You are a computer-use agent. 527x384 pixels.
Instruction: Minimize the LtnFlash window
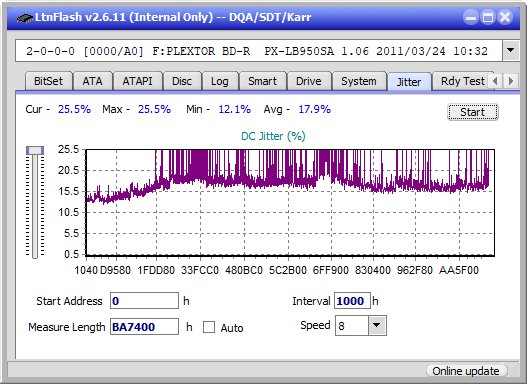pyautogui.click(x=471, y=17)
